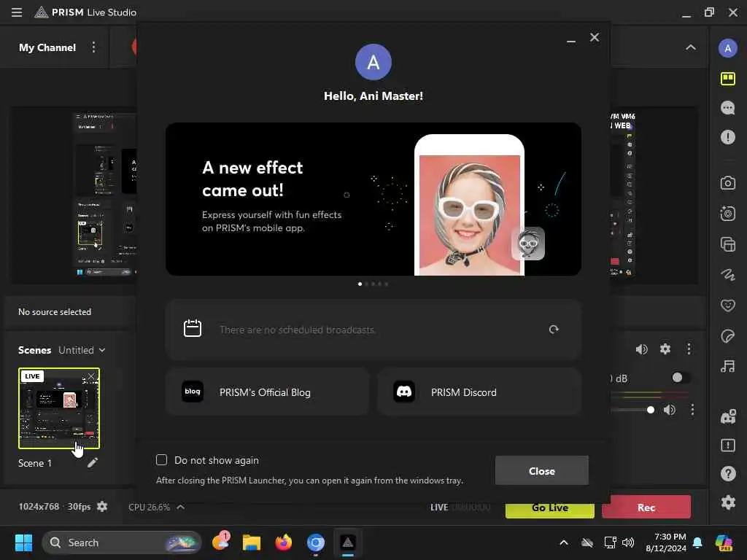
Task: Open PRISM's Official Blog link
Action: pyautogui.click(x=268, y=392)
